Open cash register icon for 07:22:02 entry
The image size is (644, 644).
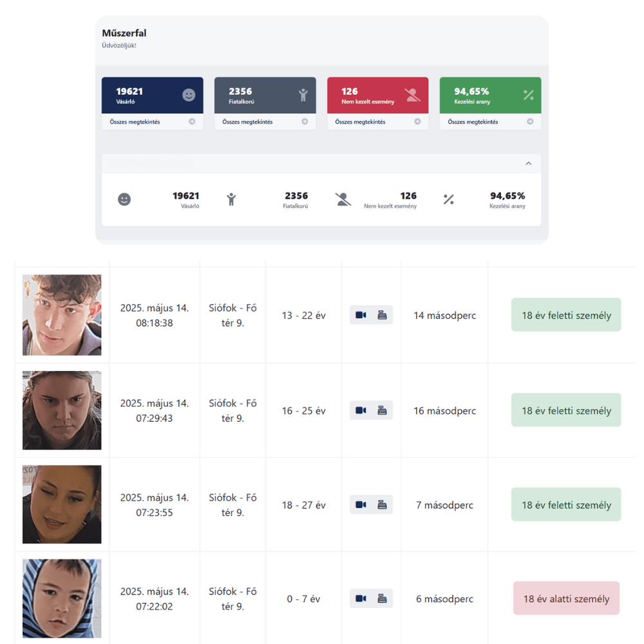click(382, 598)
